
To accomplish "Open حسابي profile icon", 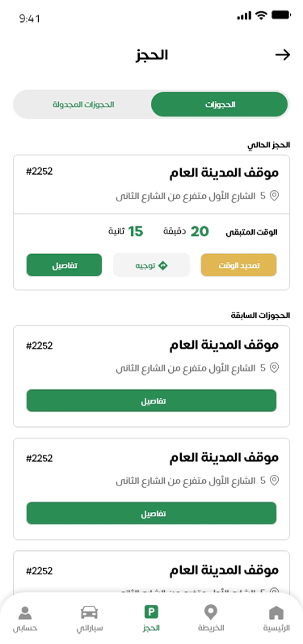I will [x=25, y=612].
